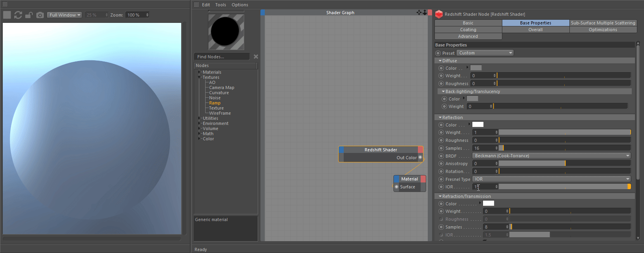This screenshot has width=644, height=253.
Task: Open the Fresnel Type IOR dropdown
Action: (x=551, y=179)
